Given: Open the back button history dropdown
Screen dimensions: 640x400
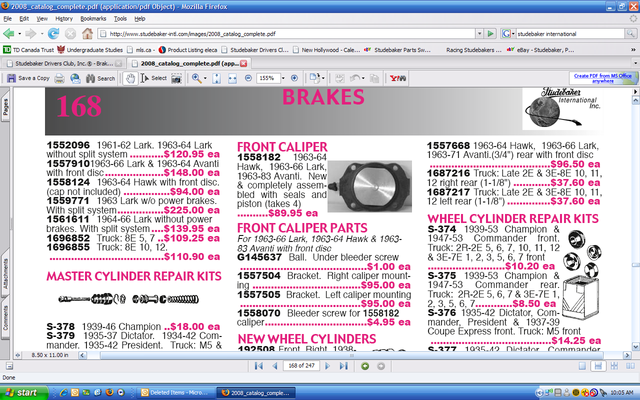Looking at the screenshot, I should pyautogui.click(x=19, y=33).
